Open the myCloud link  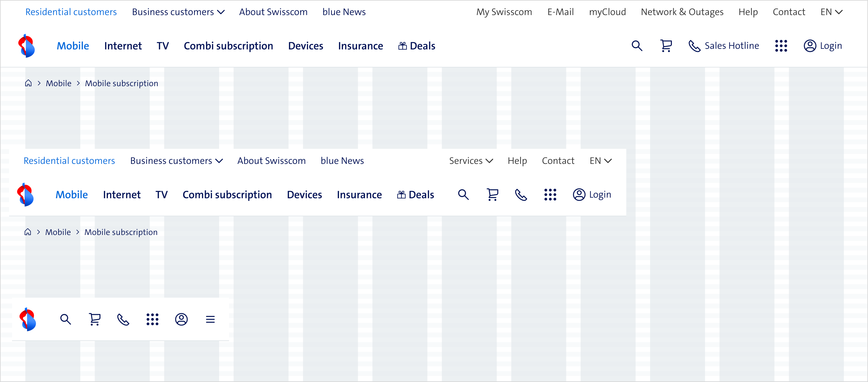607,12
